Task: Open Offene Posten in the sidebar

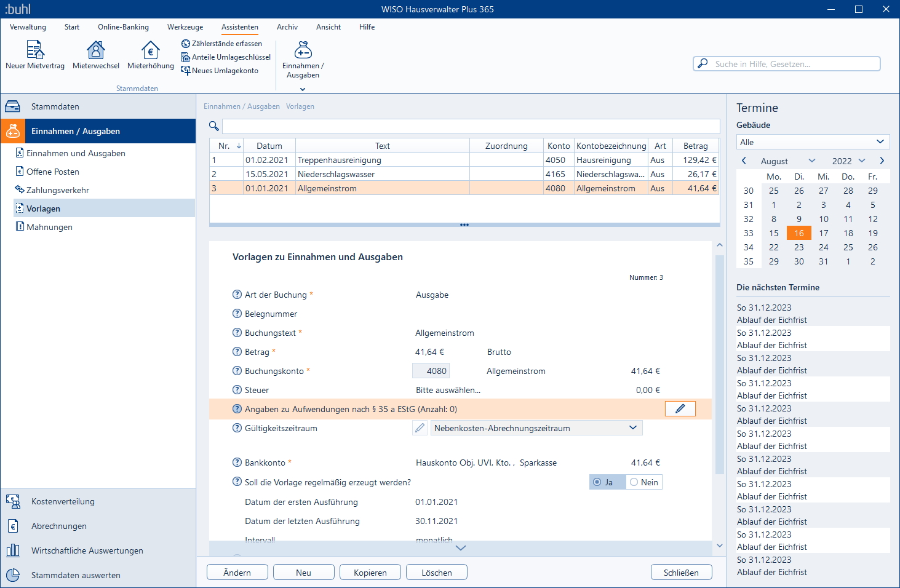Action: (x=53, y=172)
